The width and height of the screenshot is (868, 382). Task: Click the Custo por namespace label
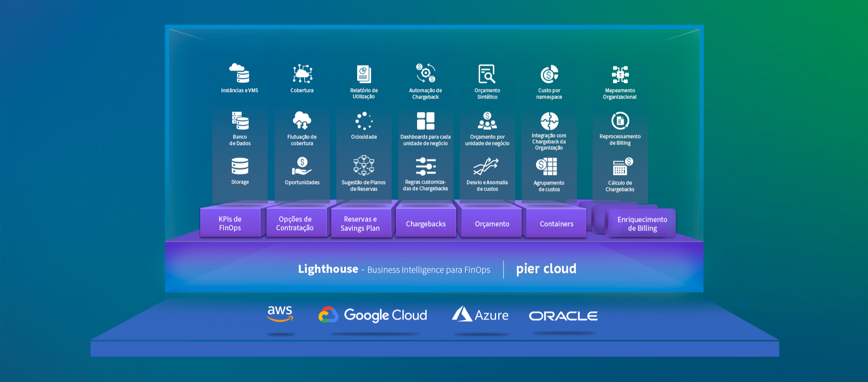(x=549, y=94)
